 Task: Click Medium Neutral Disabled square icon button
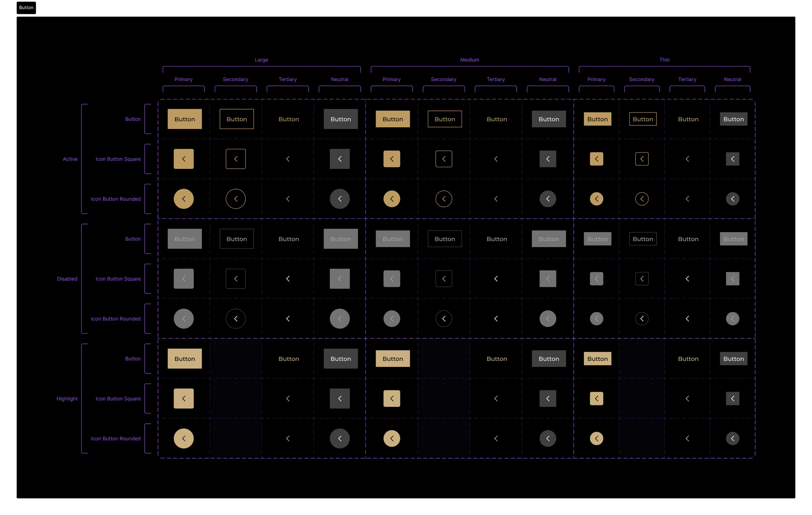pos(548,279)
